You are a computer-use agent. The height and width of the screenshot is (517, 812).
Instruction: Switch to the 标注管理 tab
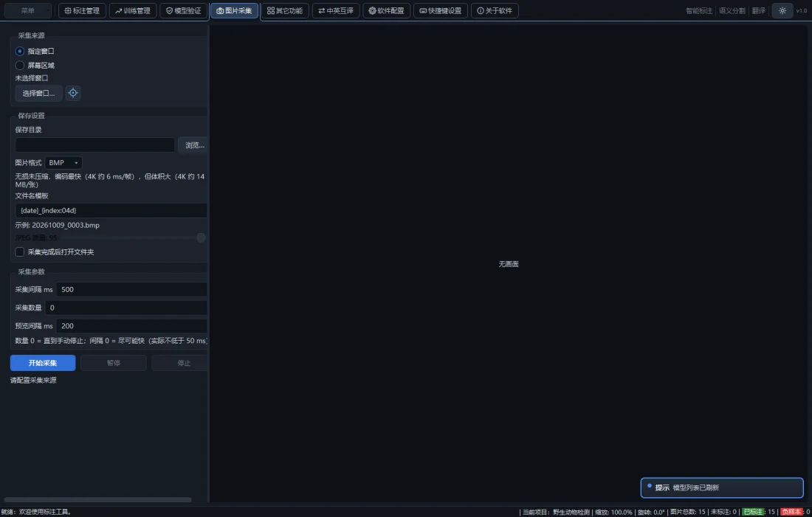pos(83,11)
